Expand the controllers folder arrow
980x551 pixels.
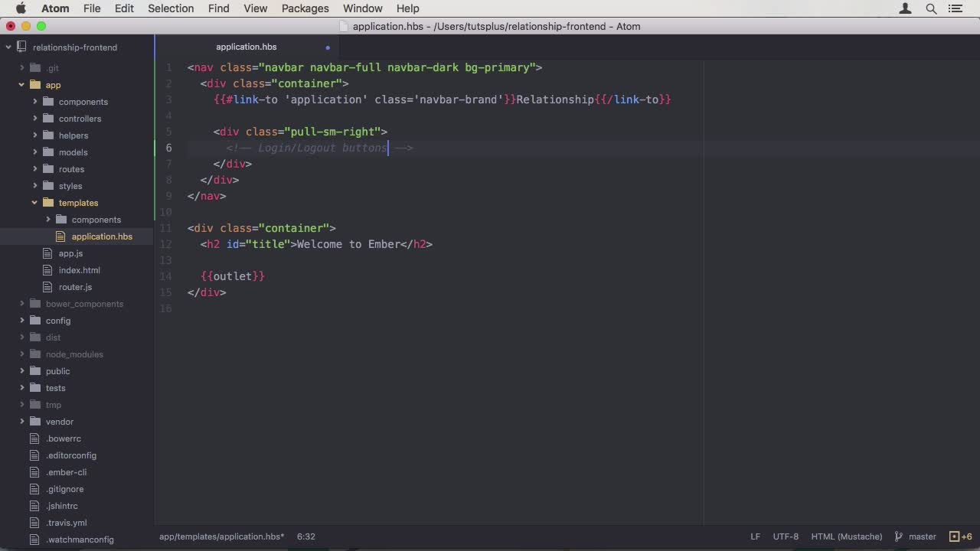(x=34, y=119)
